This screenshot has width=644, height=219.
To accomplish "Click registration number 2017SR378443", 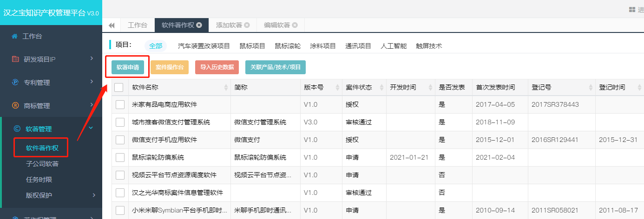I will point(555,104).
